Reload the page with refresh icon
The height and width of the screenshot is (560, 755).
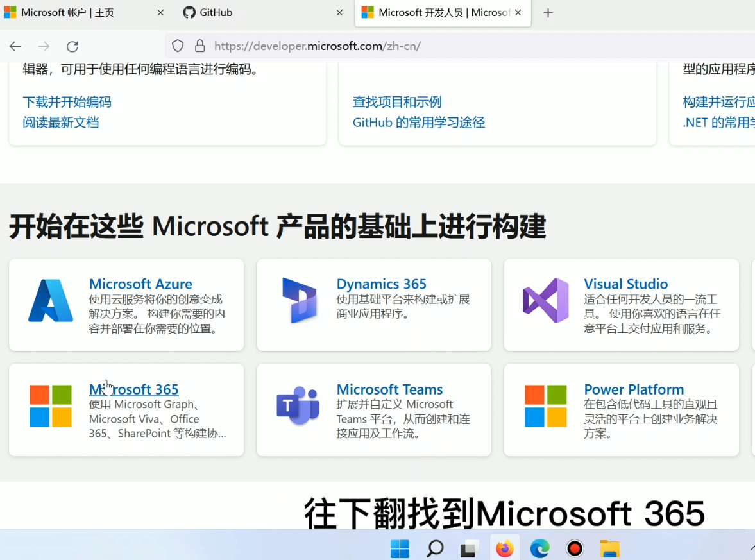[x=72, y=46]
